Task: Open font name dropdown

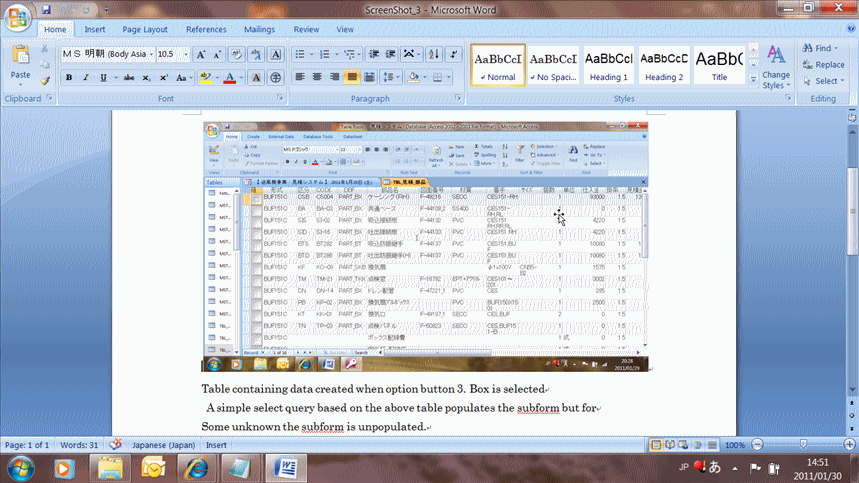Action: coord(151,54)
